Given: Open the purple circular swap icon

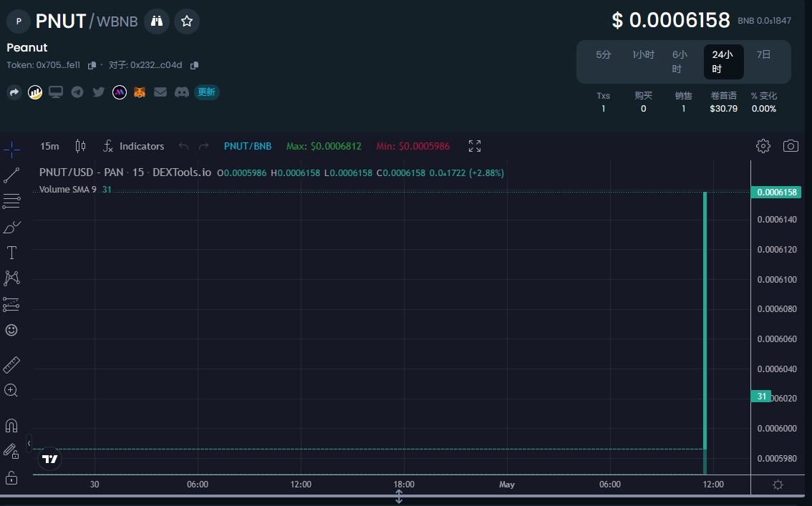Looking at the screenshot, I should [120, 92].
